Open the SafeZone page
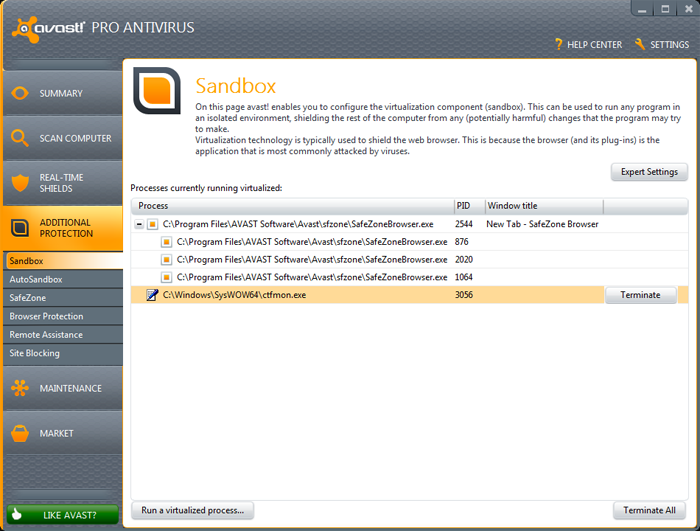Image resolution: width=700 pixels, height=531 pixels. [63, 298]
